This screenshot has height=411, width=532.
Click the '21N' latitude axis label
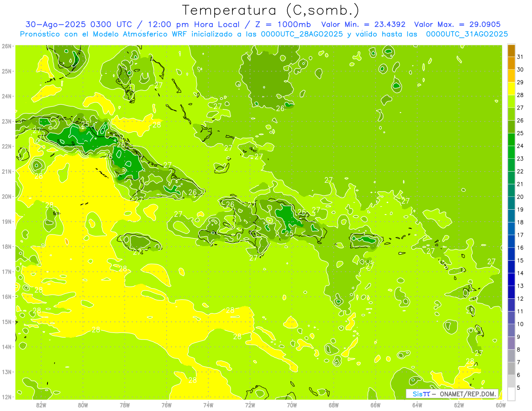pyautogui.click(x=6, y=172)
